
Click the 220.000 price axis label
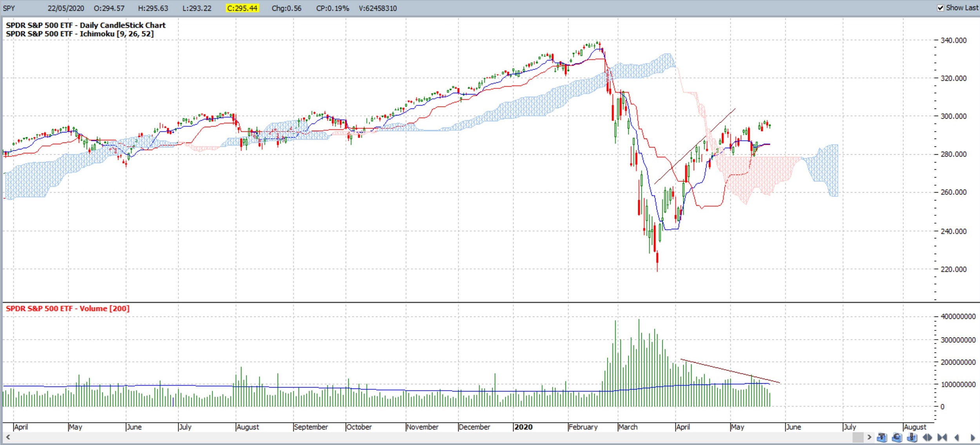point(953,269)
